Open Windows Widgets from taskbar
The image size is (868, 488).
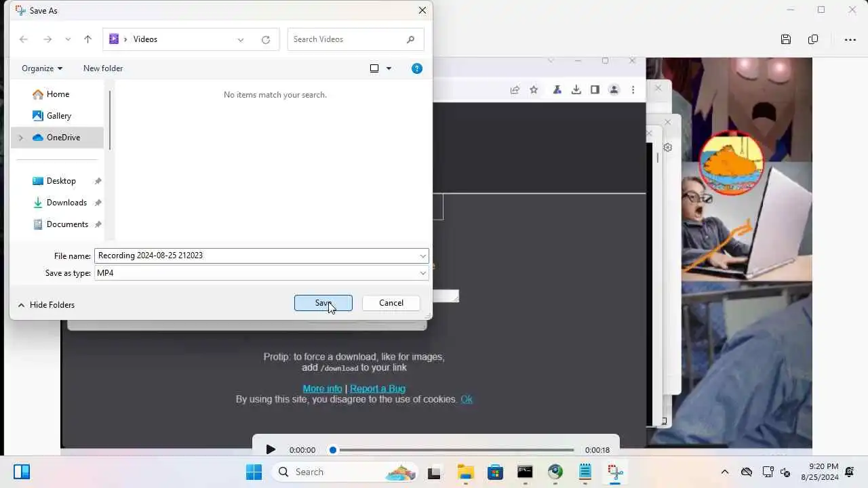pos(22,472)
